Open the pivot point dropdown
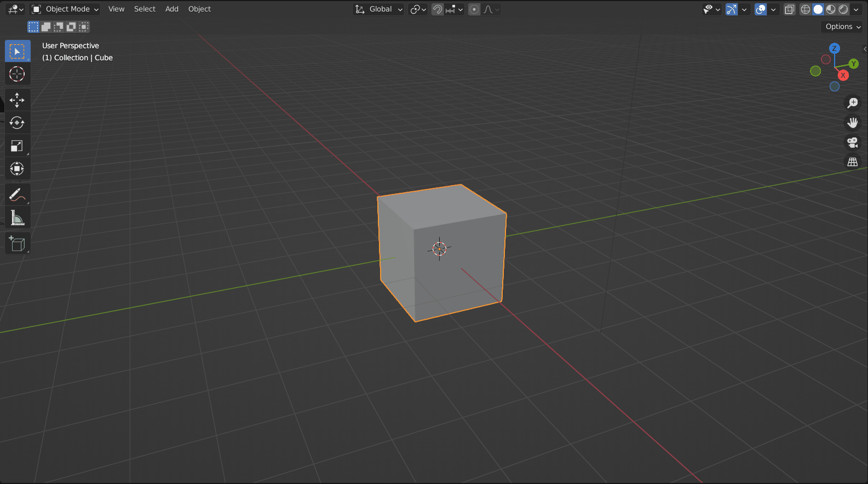Viewport: 868px width, 484px height. (418, 9)
